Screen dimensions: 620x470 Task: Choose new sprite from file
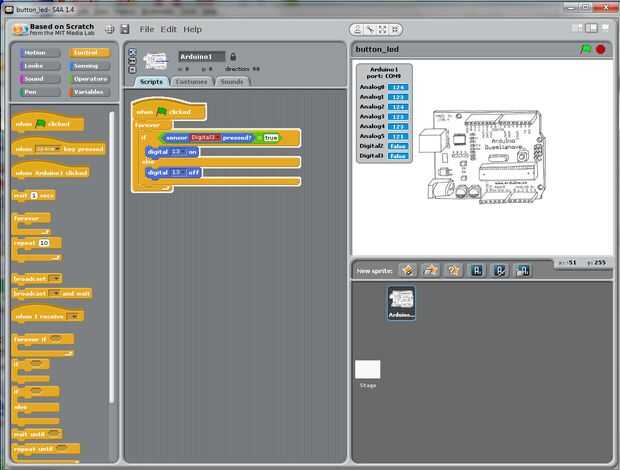[x=431, y=270]
